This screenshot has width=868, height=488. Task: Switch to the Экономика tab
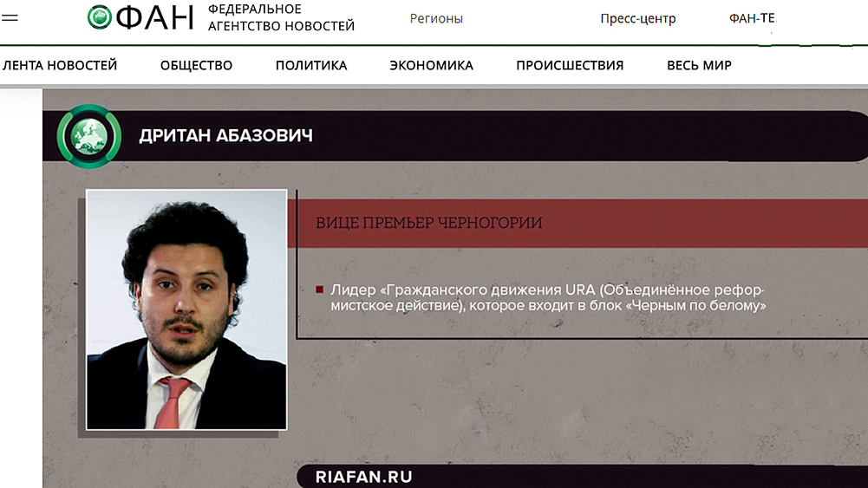(x=431, y=65)
